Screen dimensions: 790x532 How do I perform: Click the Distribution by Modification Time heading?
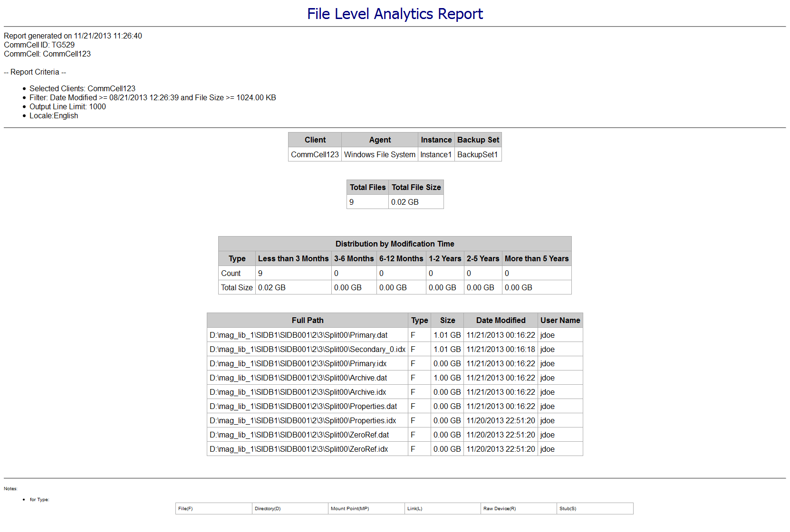395,244
